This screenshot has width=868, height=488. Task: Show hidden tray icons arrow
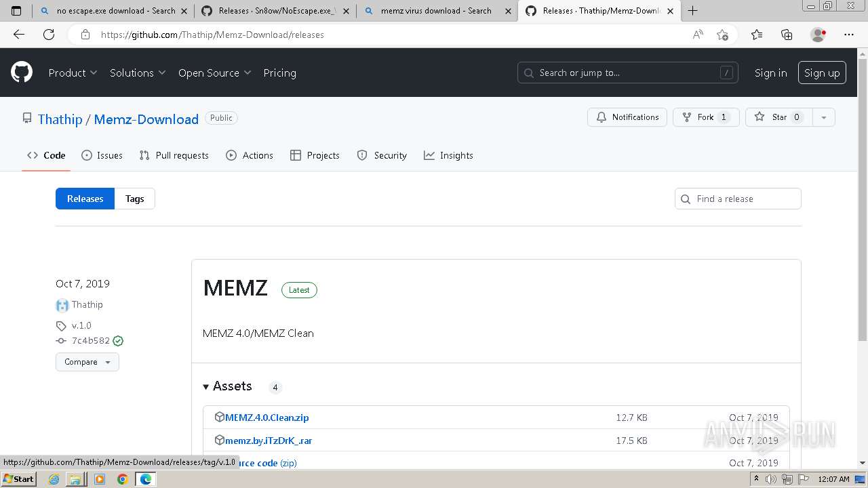pos(756,479)
